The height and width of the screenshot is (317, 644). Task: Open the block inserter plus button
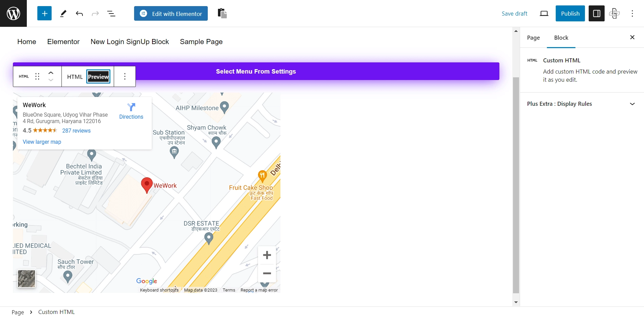click(x=44, y=14)
